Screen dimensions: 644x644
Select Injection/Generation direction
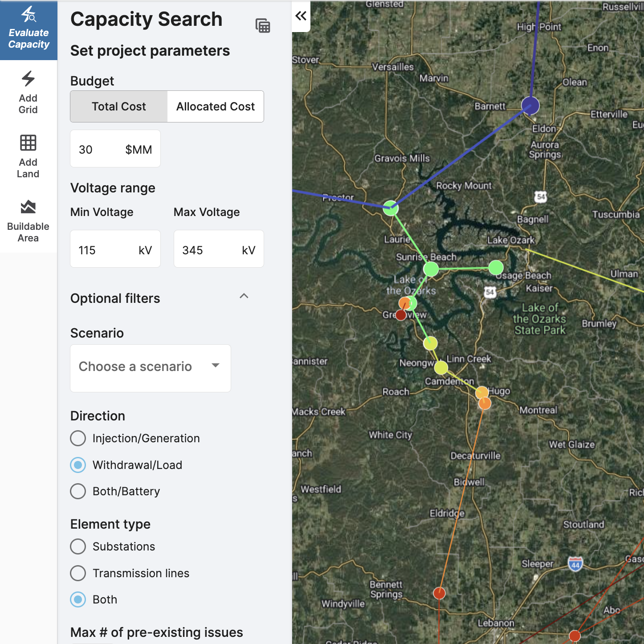78,438
